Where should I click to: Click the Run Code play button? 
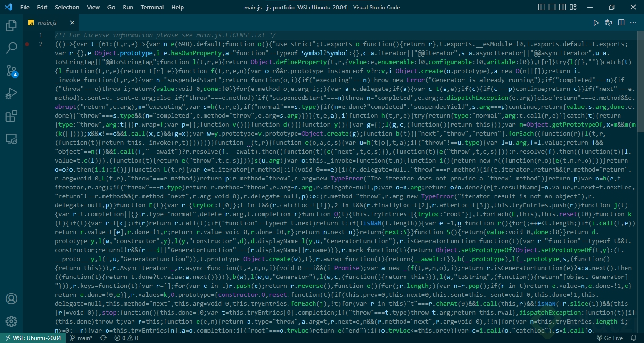596,22
